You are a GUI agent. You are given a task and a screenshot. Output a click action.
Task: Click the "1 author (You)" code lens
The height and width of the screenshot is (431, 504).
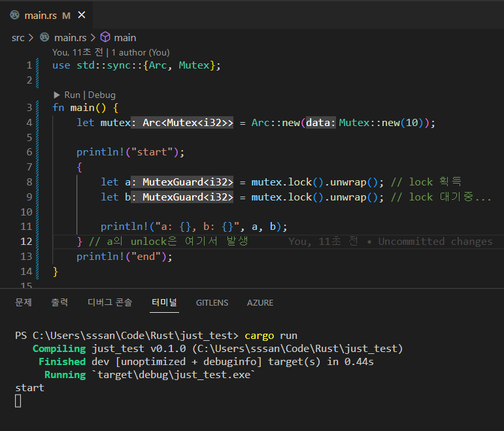tap(140, 52)
